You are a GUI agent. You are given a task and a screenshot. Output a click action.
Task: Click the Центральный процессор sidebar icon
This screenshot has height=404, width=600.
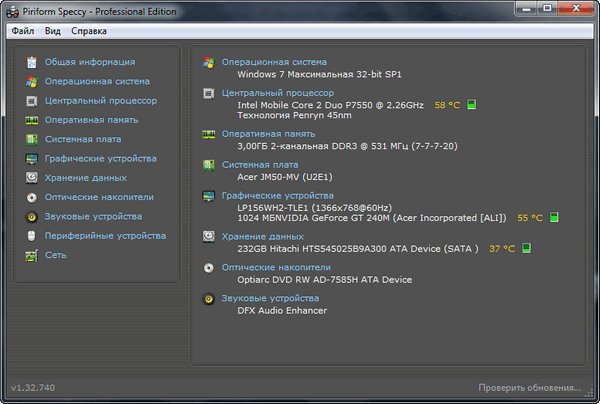click(x=31, y=101)
